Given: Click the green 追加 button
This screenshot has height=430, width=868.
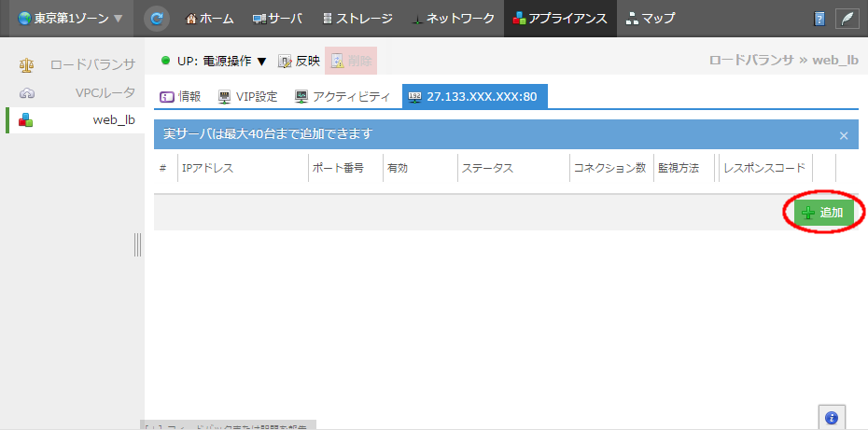Looking at the screenshot, I should coord(824,213).
